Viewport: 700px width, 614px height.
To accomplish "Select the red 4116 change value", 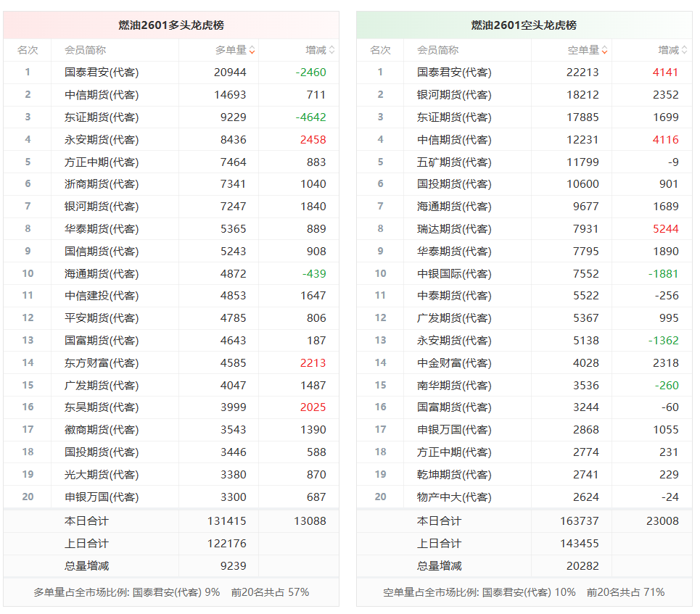I will (666, 140).
